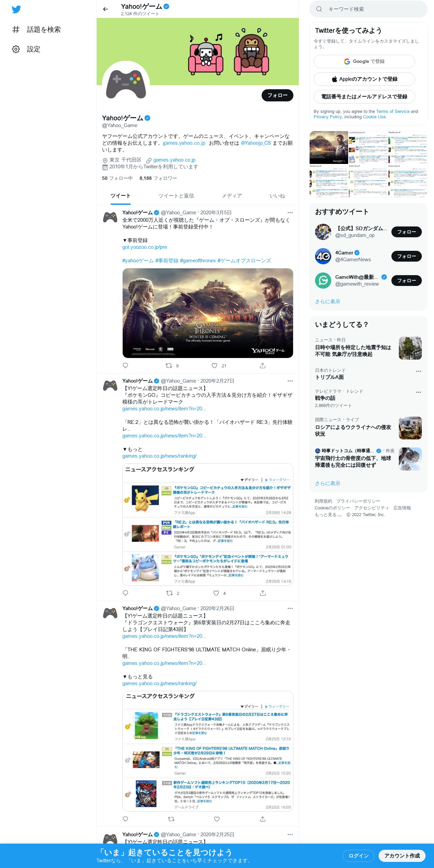The height and width of the screenshot is (868, 434).
Task: Open options for トリプルA面 trend
Action: 418,371
